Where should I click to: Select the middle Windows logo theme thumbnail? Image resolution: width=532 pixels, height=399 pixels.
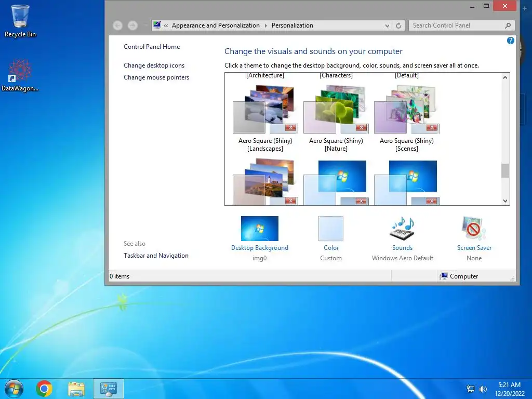tap(336, 182)
